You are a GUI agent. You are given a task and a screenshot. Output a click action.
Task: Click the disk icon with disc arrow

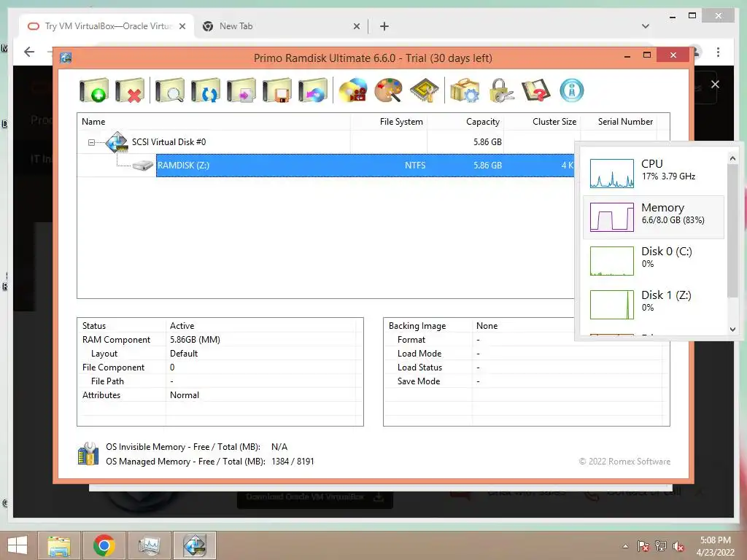point(312,90)
